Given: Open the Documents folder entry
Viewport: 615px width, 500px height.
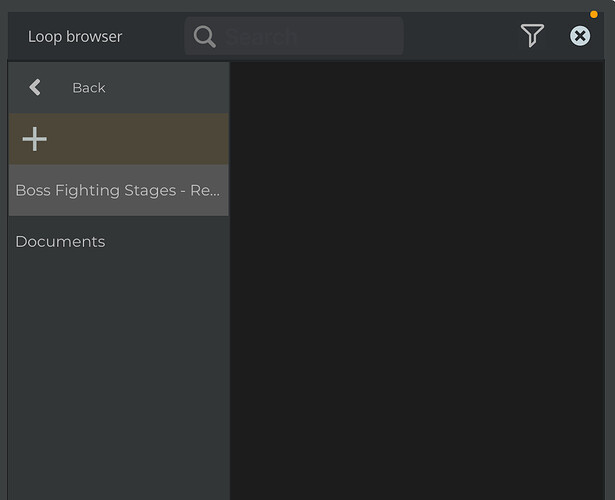Looking at the screenshot, I should click(60, 242).
